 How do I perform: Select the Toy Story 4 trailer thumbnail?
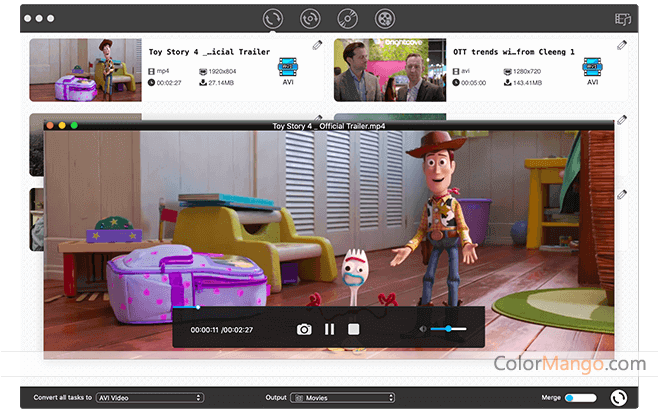[86, 70]
